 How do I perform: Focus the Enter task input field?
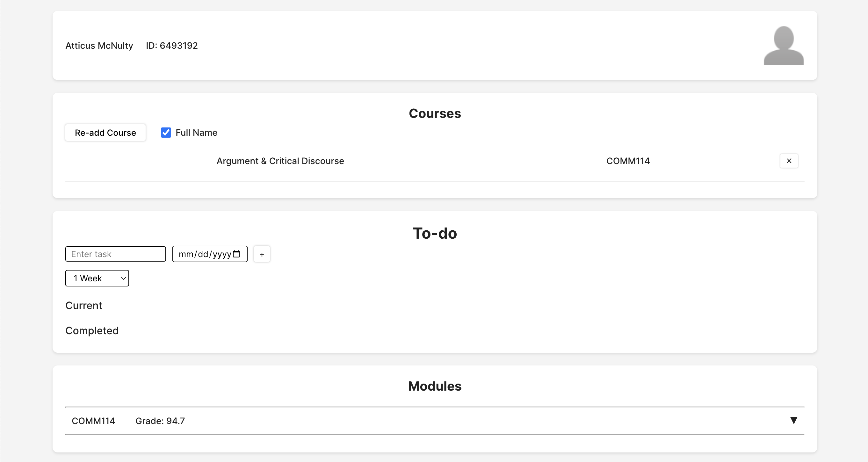click(x=116, y=254)
